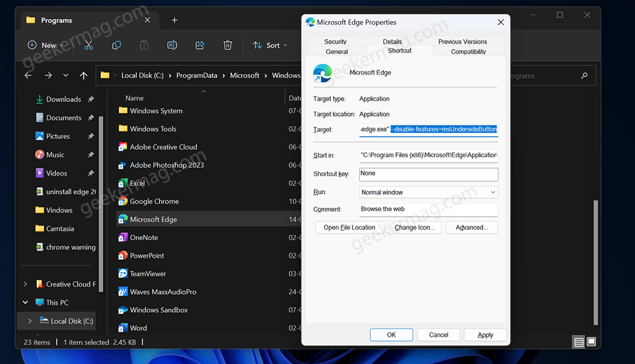Switch to the Compatibility tab
The image size is (635, 364).
tap(468, 51)
